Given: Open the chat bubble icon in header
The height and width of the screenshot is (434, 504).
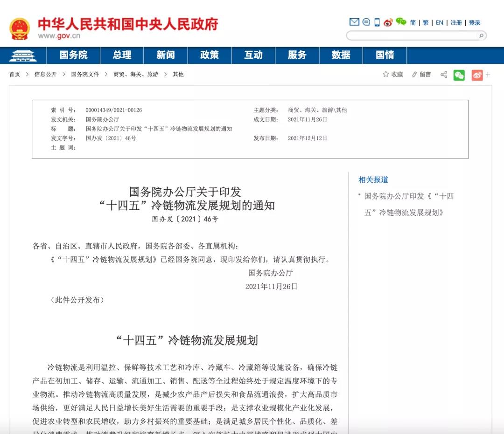Looking at the screenshot, I should pos(366,22).
